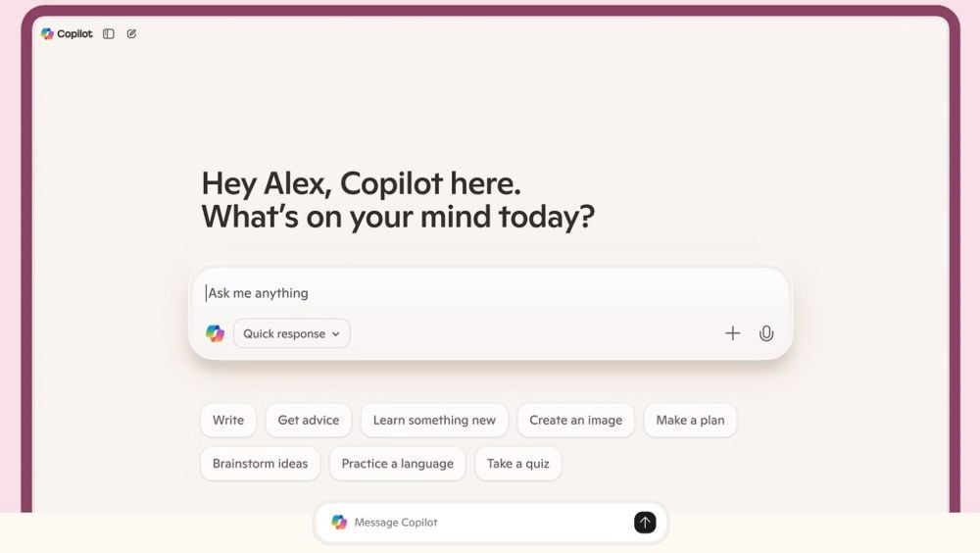This screenshot has height=553, width=980.
Task: Select Brainstorm ideas suggestion
Action: tap(260, 464)
